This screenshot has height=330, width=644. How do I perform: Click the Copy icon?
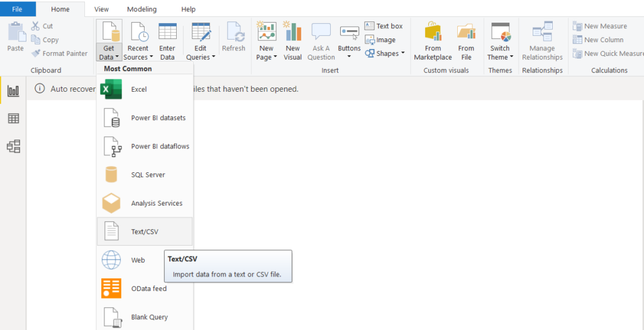click(36, 40)
